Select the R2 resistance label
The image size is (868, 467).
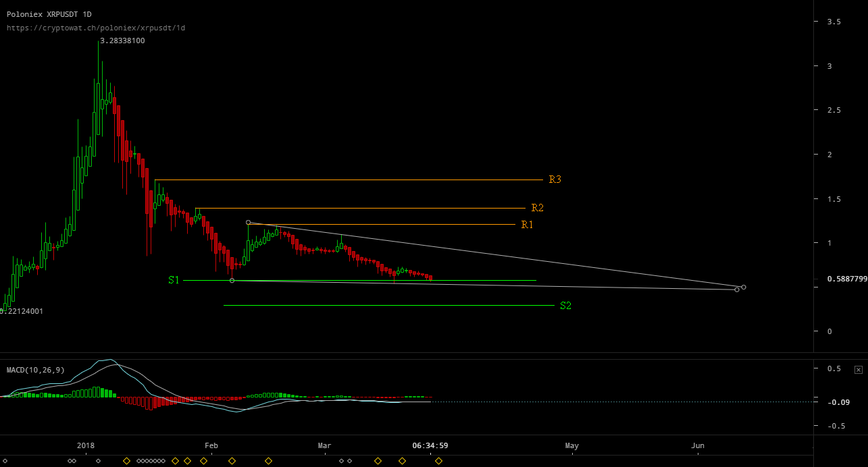[x=538, y=208]
